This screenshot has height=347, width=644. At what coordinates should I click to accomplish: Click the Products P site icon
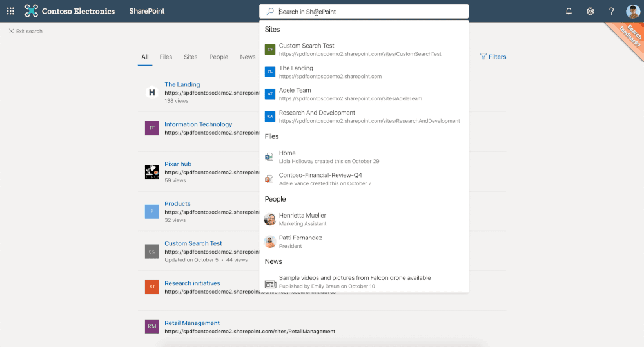[152, 212]
